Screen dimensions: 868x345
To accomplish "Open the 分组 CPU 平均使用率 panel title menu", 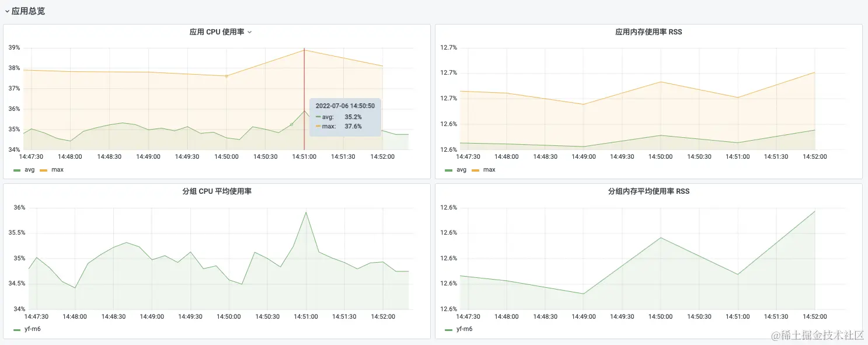I will (217, 191).
